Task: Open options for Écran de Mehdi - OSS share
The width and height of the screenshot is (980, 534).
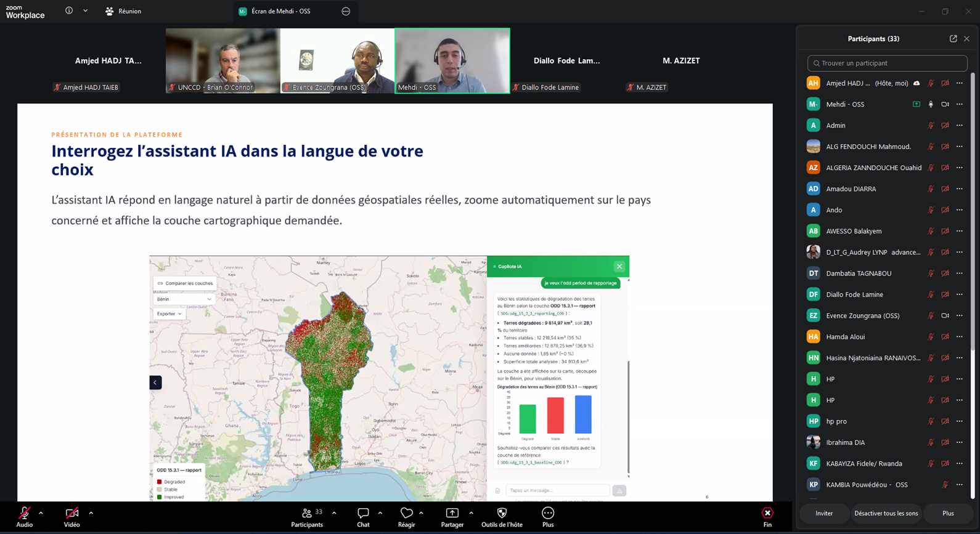Action: [x=346, y=11]
